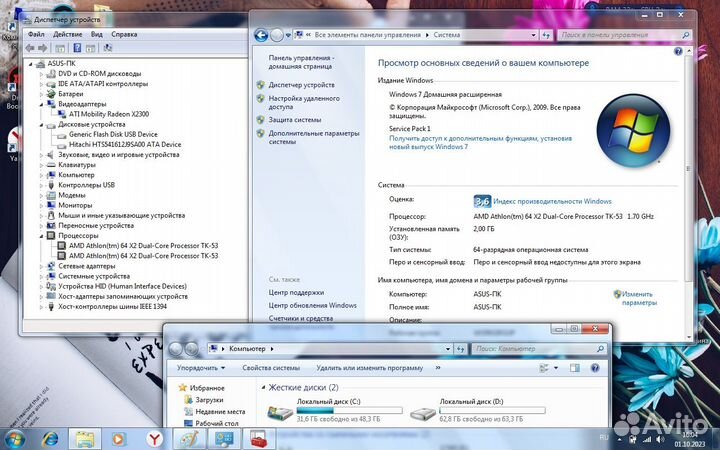Click Мыши и иные указывающие устройства icon
Screen dimensions: 720x450
point(51,215)
